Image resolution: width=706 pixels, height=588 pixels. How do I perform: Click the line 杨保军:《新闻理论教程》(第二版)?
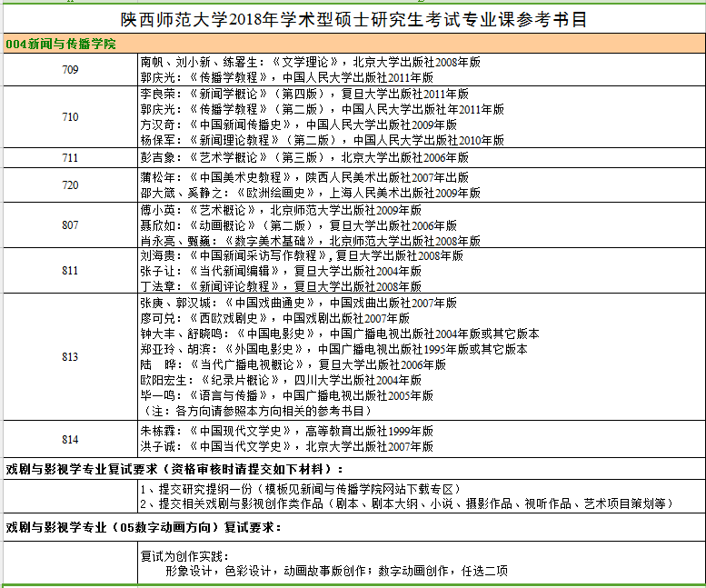322,140
